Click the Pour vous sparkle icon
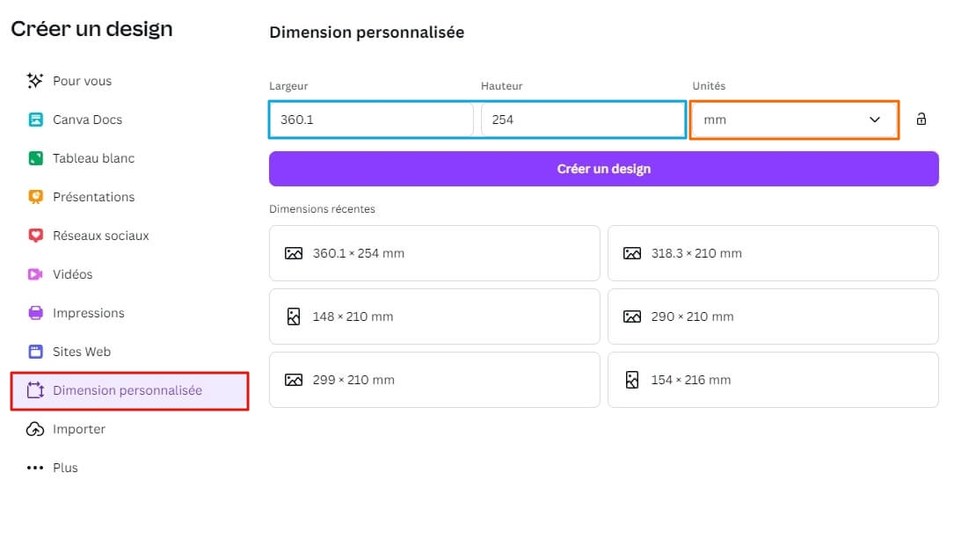This screenshot has height=560, width=954. pos(35,81)
